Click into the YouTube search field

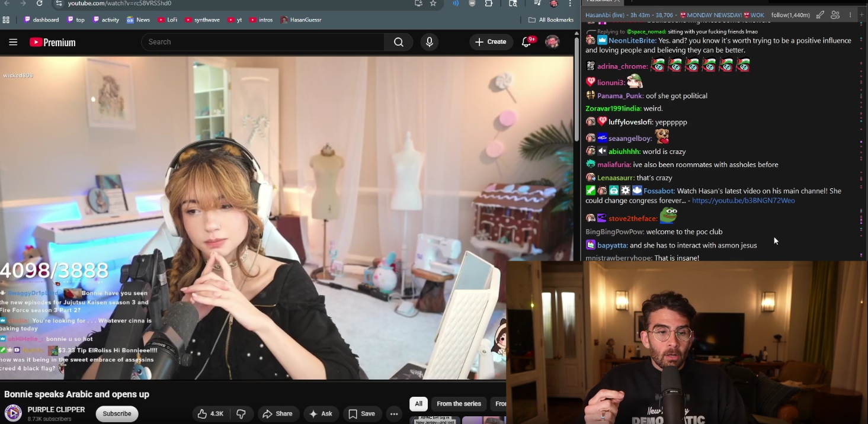(x=262, y=42)
